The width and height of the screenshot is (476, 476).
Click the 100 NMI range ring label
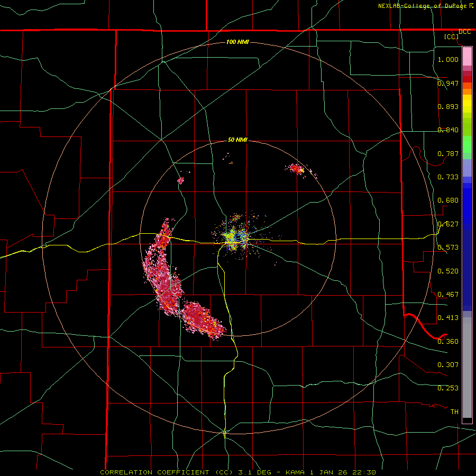(x=237, y=42)
